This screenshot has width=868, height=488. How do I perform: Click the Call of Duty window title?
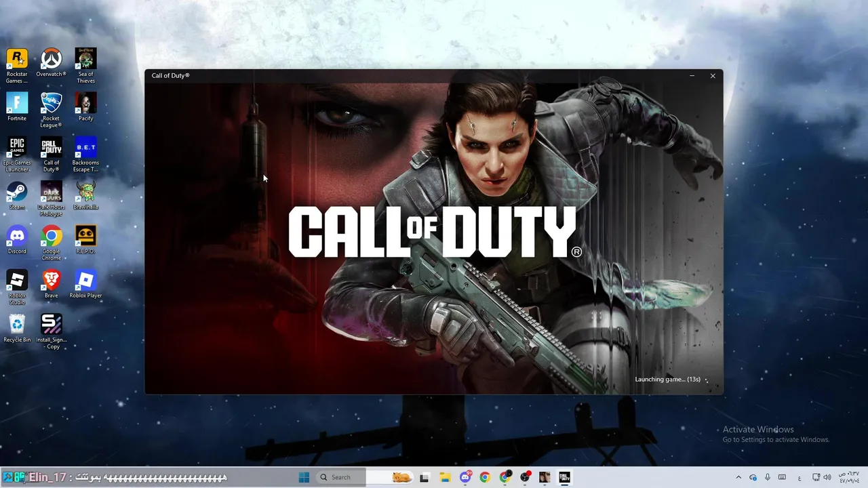[170, 76]
